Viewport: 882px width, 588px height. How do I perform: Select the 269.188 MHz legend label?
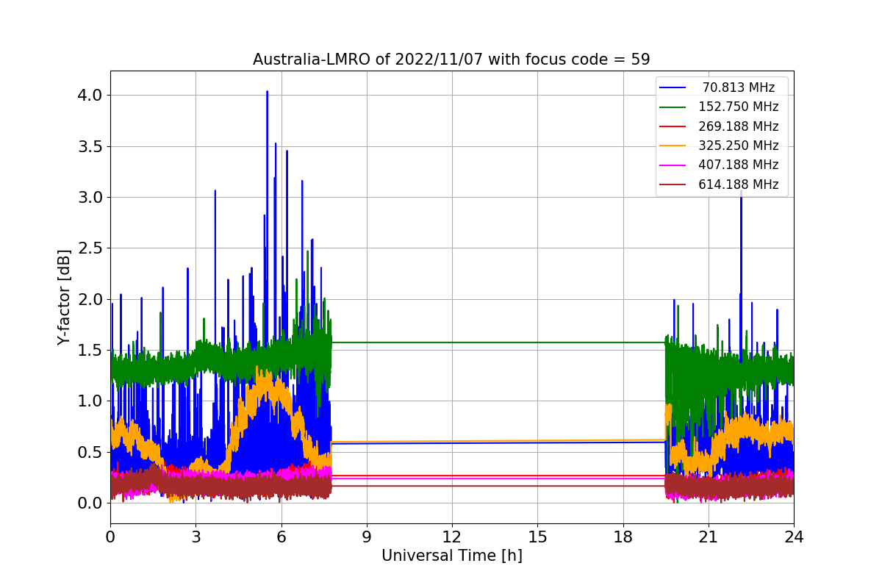739,126
